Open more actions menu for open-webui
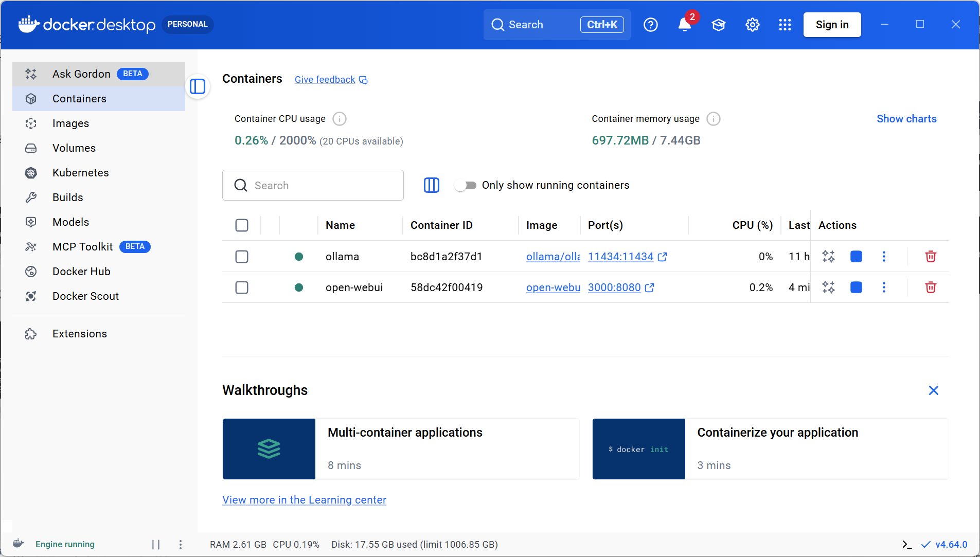 click(884, 287)
